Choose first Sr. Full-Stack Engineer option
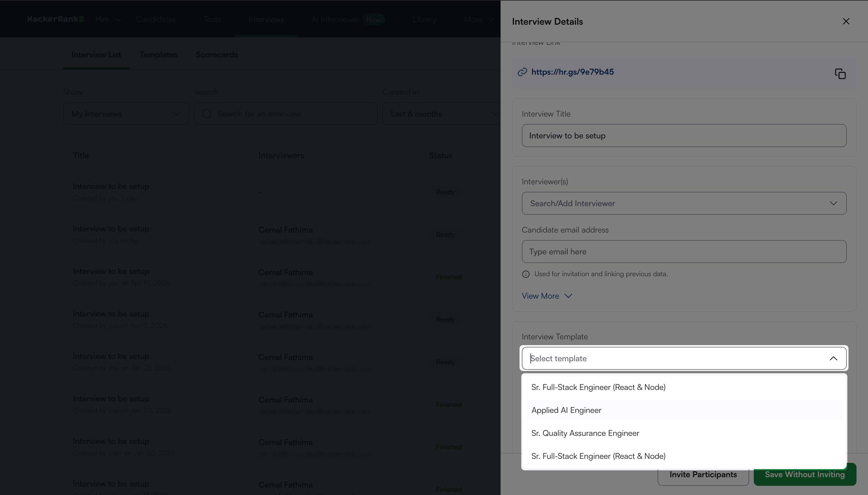Viewport: 868px width, 495px height. pyautogui.click(x=598, y=387)
